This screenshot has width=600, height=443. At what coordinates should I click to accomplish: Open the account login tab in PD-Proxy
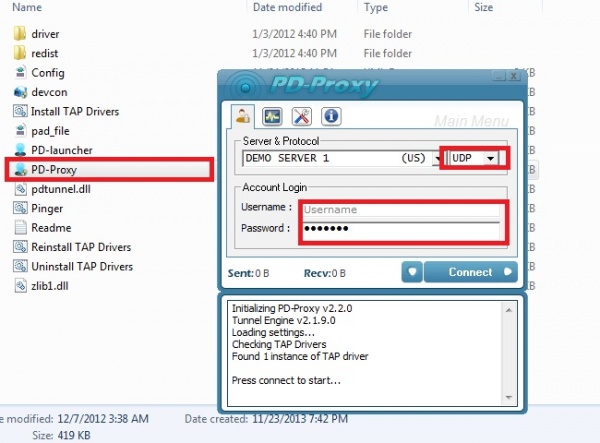click(x=243, y=116)
